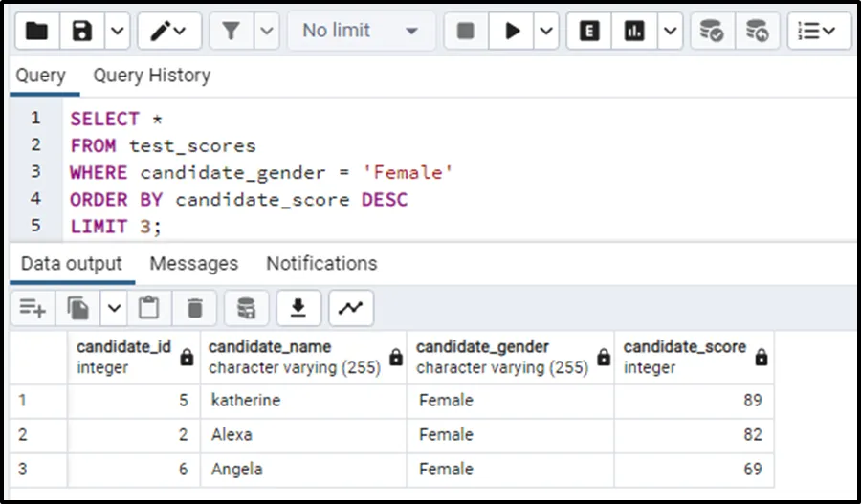Expand the Execute options dropdown arrow
This screenshot has width=861, height=504.
pyautogui.click(x=546, y=32)
